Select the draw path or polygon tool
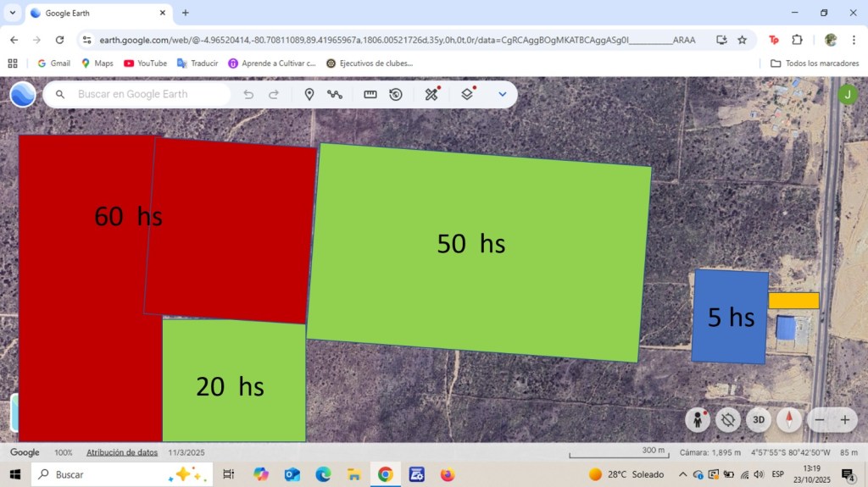 coord(335,94)
